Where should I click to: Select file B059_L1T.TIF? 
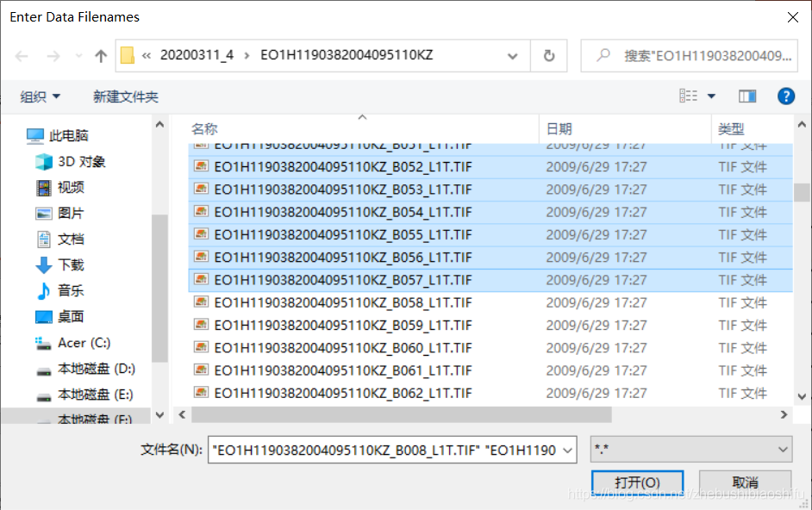pyautogui.click(x=490, y=325)
